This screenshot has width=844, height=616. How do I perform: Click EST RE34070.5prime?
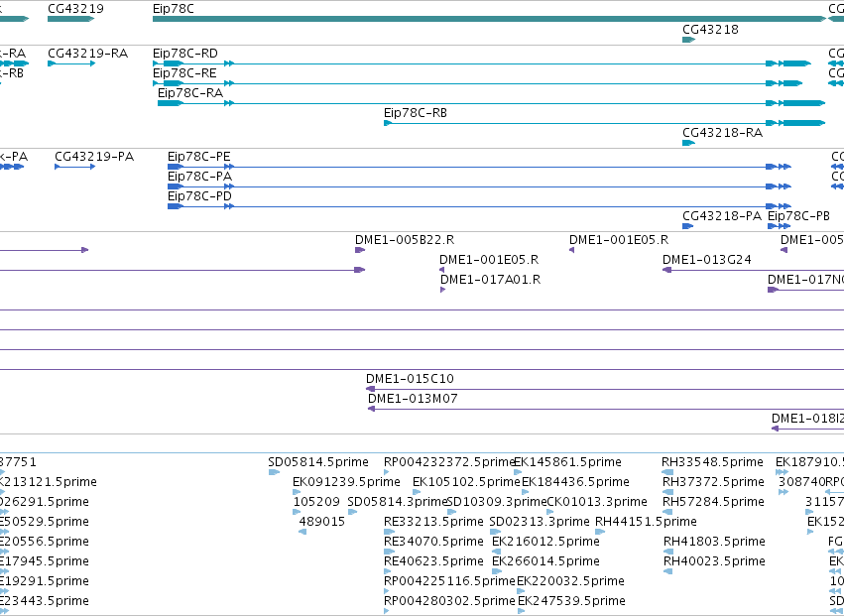coord(433,543)
